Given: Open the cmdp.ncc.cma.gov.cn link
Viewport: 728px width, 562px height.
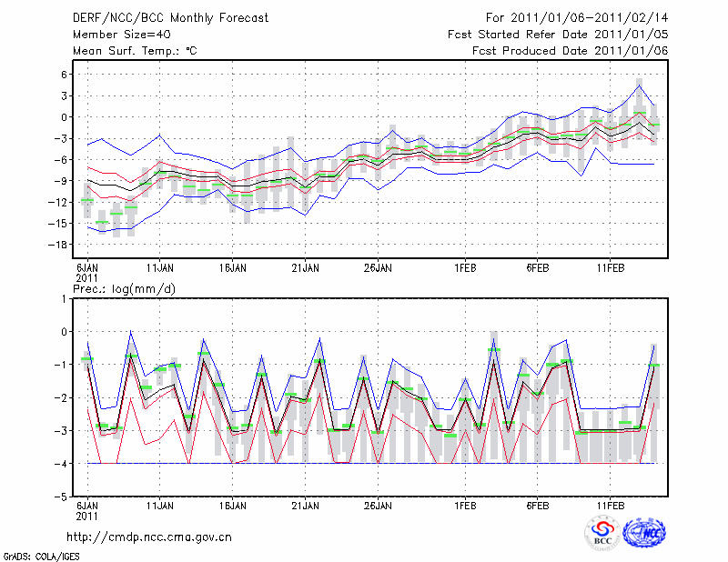Looking at the screenshot, I should (x=149, y=537).
